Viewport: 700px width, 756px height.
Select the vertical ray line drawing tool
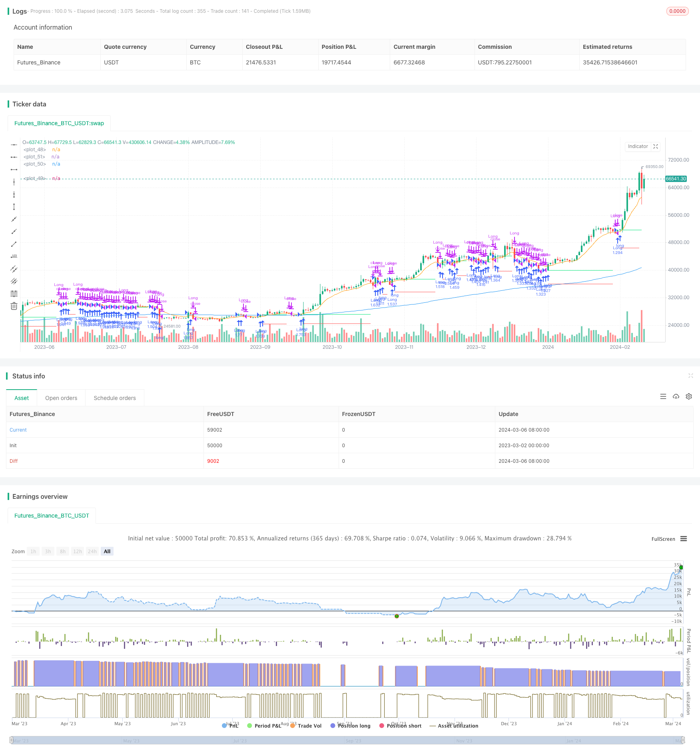14,194
